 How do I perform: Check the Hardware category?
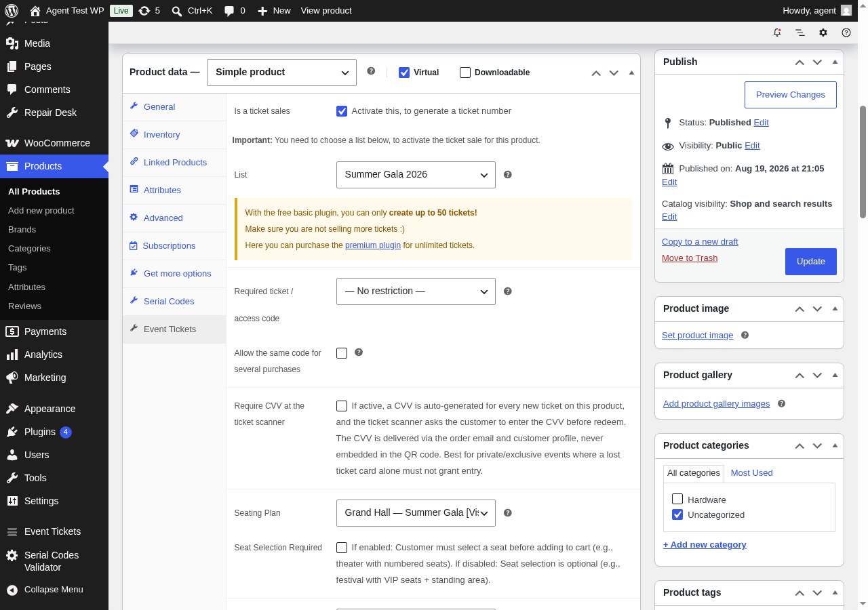(677, 499)
